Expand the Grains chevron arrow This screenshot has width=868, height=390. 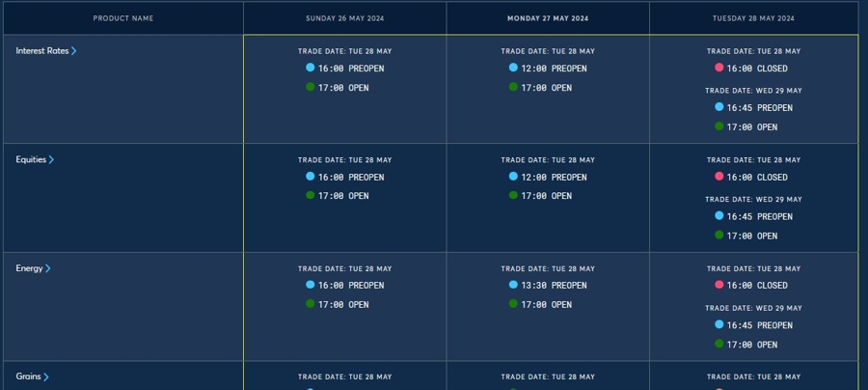(46, 376)
